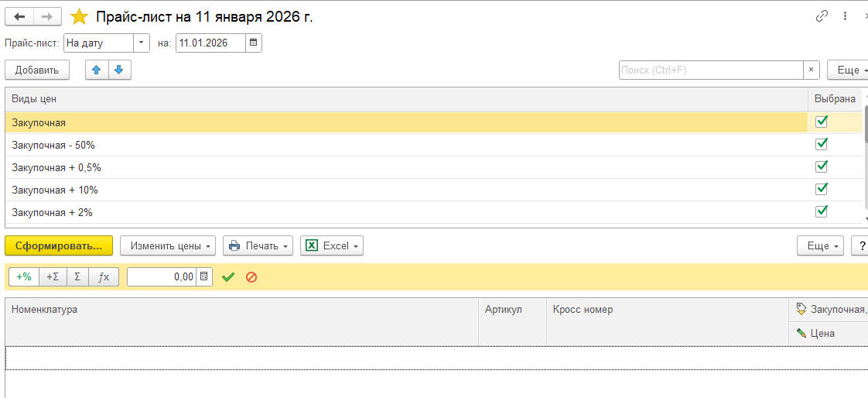Confirm price change with green checkmark
868x398 pixels.
click(227, 276)
